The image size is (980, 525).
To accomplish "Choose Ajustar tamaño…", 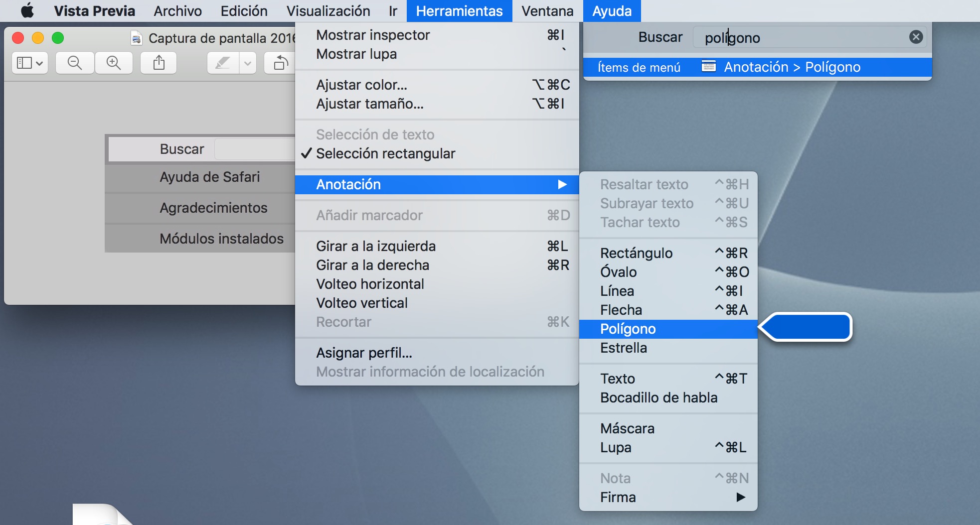I will 437,104.
